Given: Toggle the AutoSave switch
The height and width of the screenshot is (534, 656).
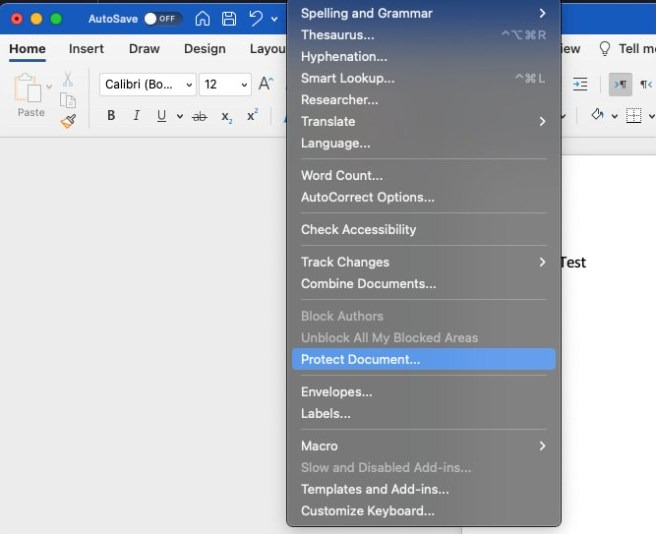Looking at the screenshot, I should [x=163, y=19].
